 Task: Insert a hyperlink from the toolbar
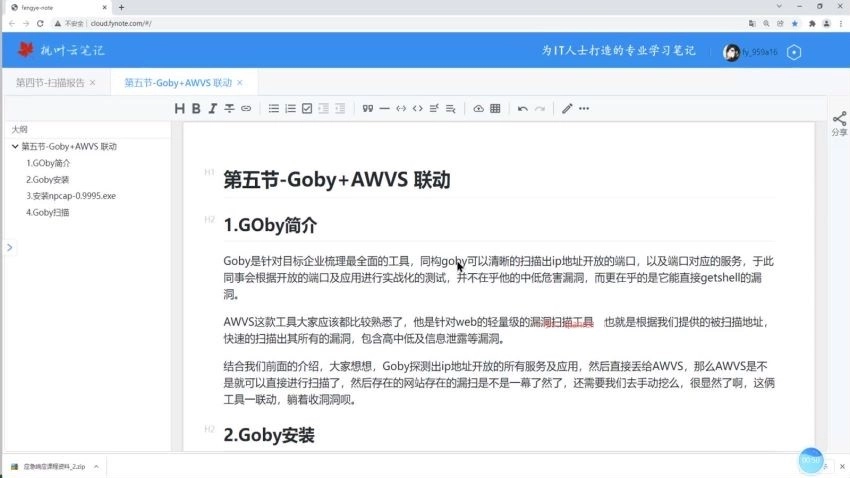point(246,108)
